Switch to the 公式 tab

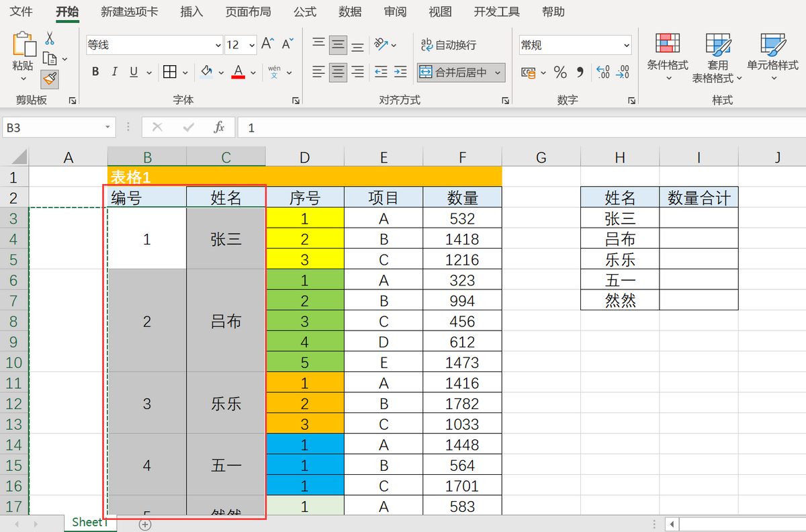coord(305,11)
